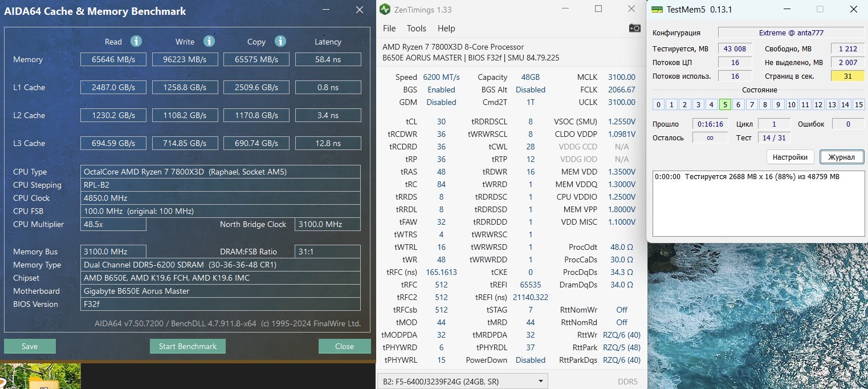Click the L2 Cache latency value 3.4 ns

328,115
